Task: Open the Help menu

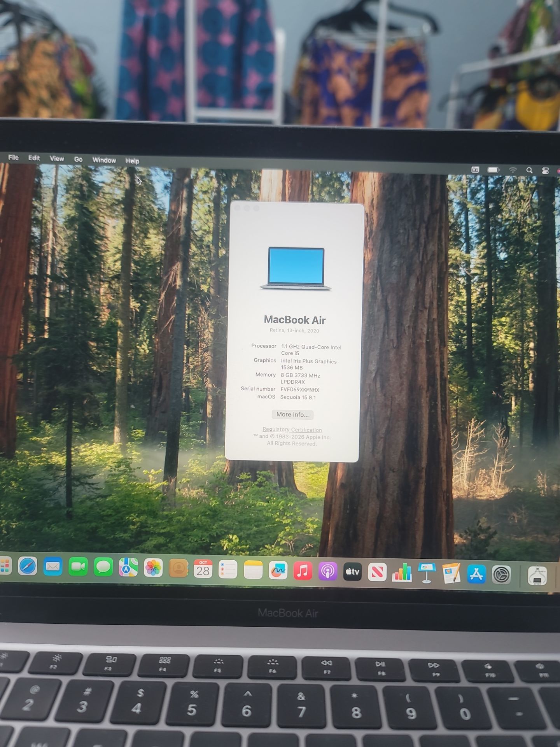Action: click(132, 161)
